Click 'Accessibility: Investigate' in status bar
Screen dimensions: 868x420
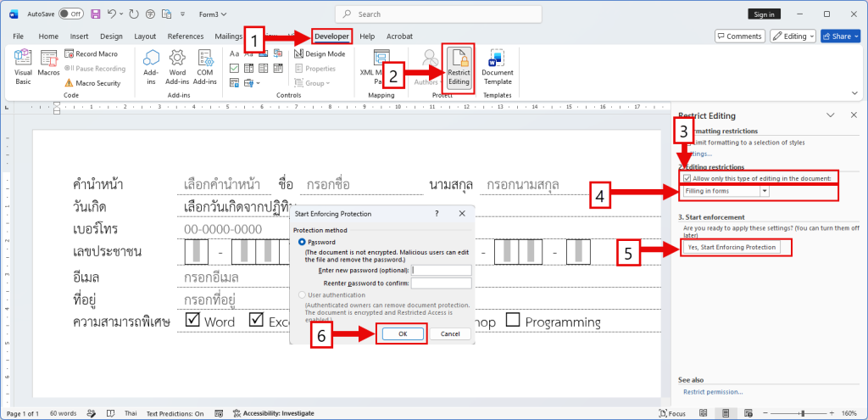pos(274,413)
